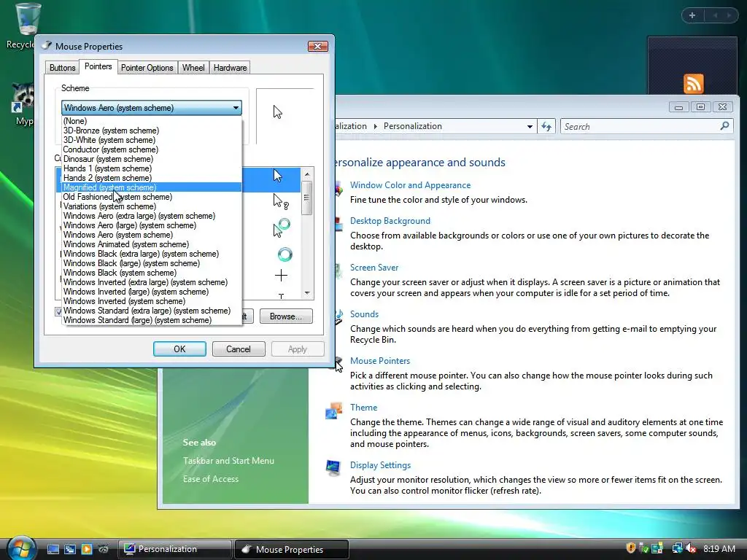
Task: Open the Theme link
Action: pyautogui.click(x=363, y=407)
